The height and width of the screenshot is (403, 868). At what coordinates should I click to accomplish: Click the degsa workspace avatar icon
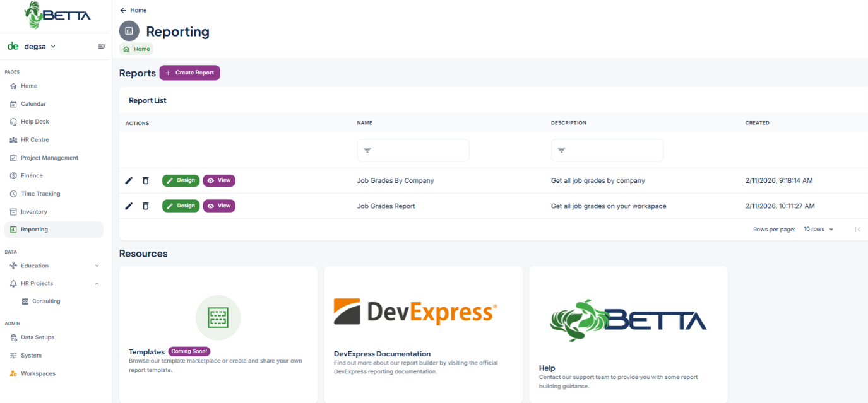13,46
